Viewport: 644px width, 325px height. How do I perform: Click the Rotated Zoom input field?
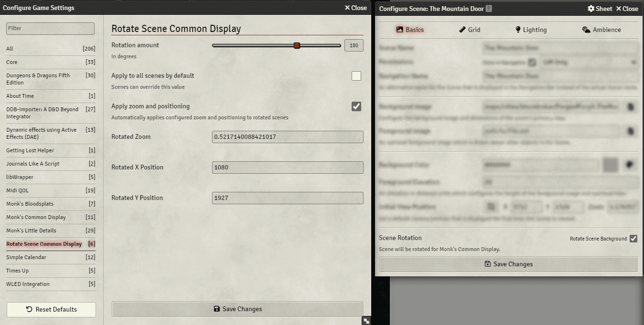(288, 137)
